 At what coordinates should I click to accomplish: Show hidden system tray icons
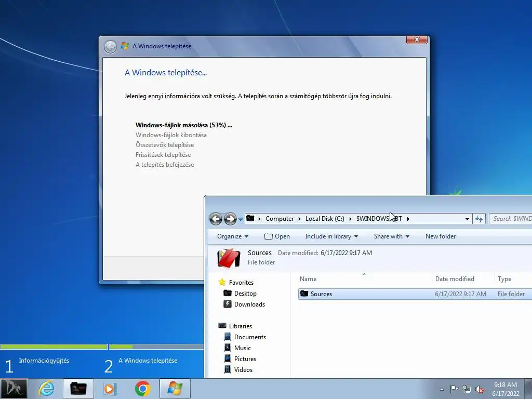(442, 389)
